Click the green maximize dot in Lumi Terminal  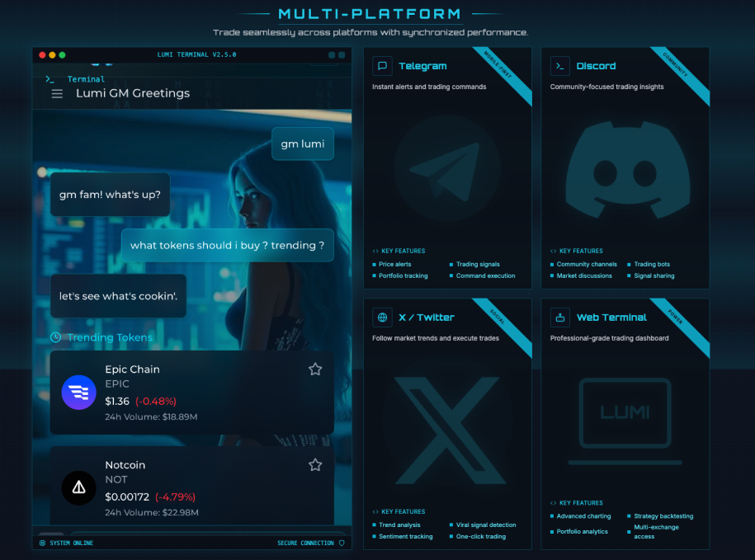click(62, 54)
